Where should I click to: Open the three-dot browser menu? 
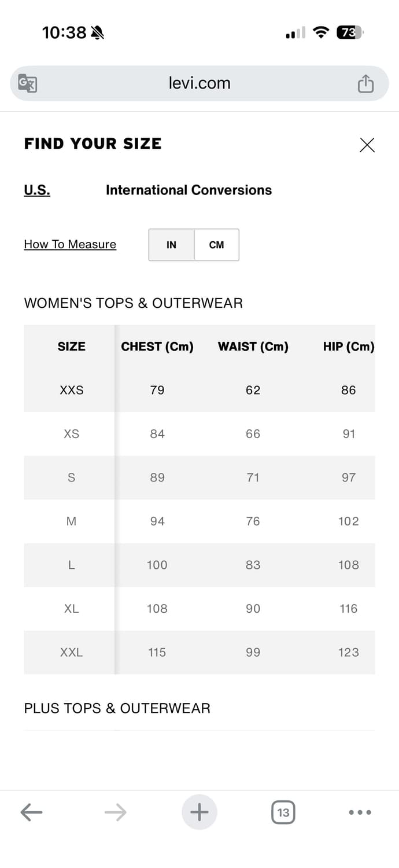(360, 812)
